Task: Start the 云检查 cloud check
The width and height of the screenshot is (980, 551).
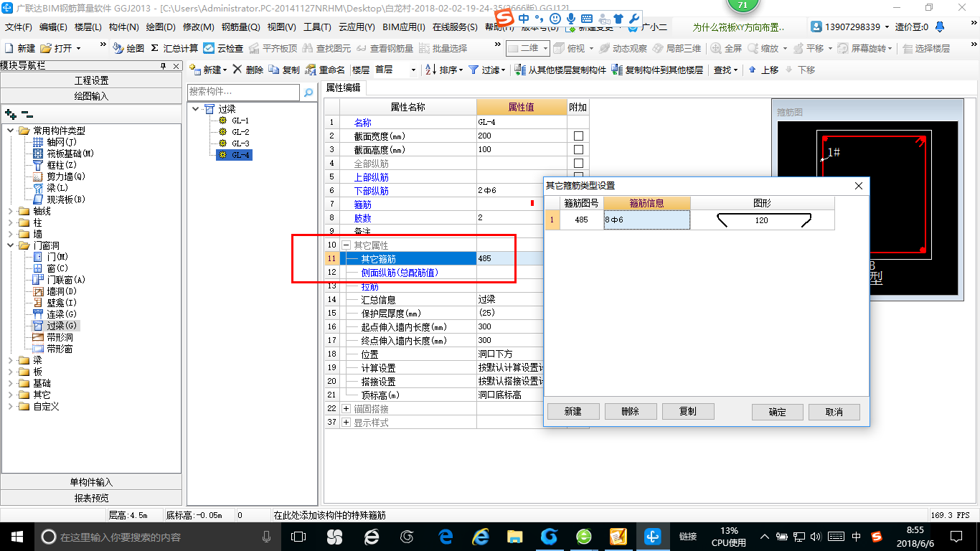Action: click(x=223, y=48)
